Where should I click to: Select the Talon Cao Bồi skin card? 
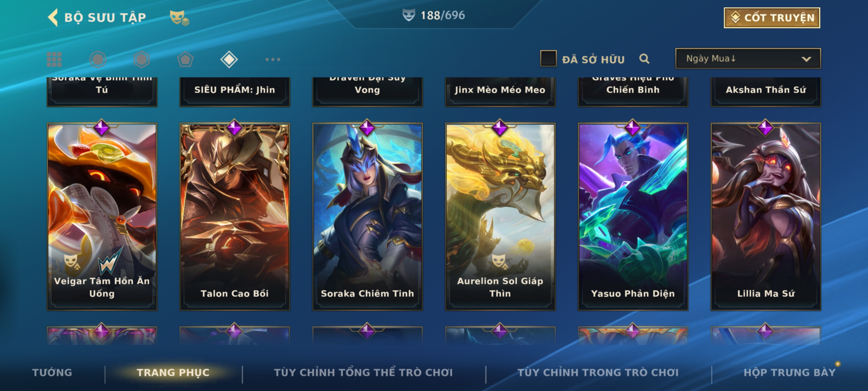[x=235, y=216]
